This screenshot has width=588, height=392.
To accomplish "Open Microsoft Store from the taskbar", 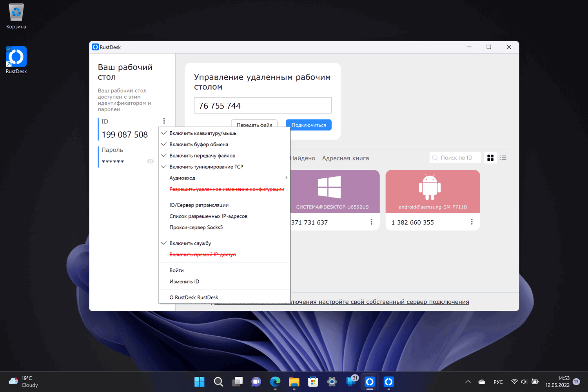I will tap(313, 382).
